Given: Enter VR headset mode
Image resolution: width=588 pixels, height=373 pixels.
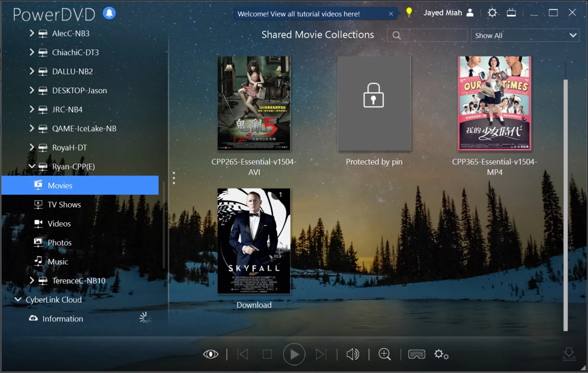Looking at the screenshot, I should 416,354.
